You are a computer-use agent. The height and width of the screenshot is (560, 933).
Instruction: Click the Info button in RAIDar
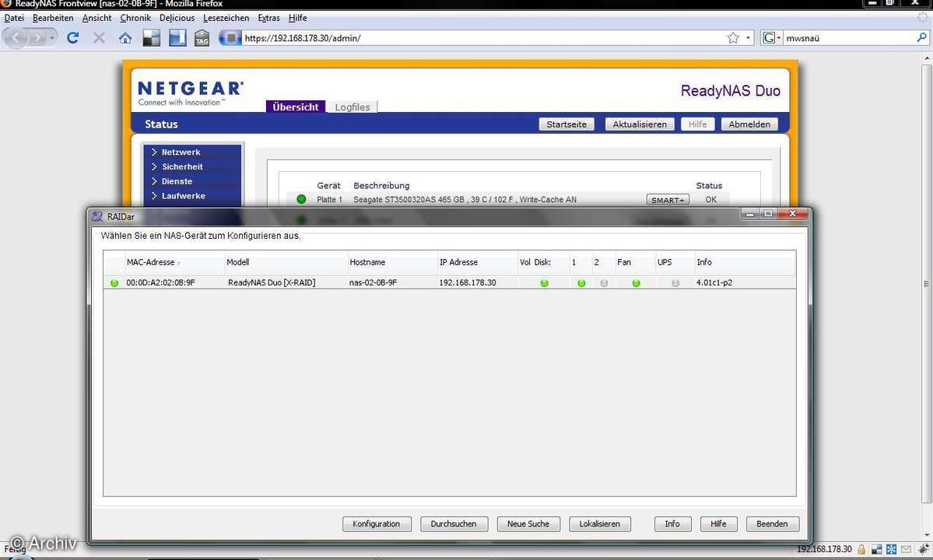pos(672,523)
